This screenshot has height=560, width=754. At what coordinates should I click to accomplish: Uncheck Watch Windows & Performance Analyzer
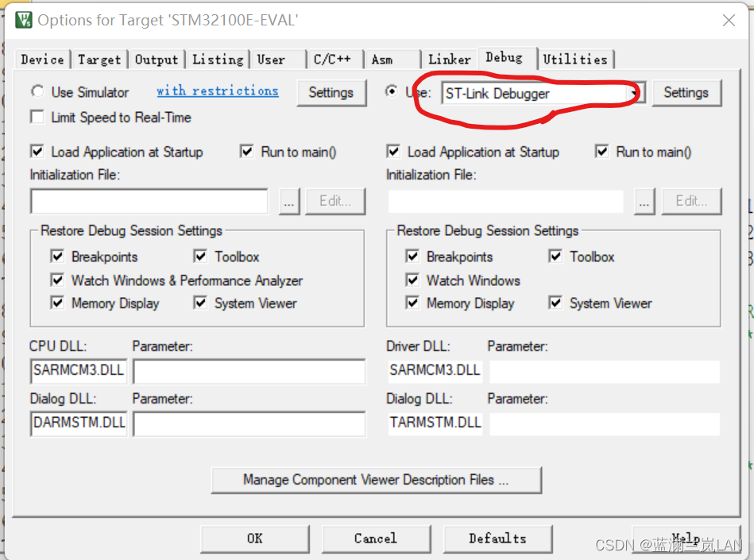click(58, 280)
